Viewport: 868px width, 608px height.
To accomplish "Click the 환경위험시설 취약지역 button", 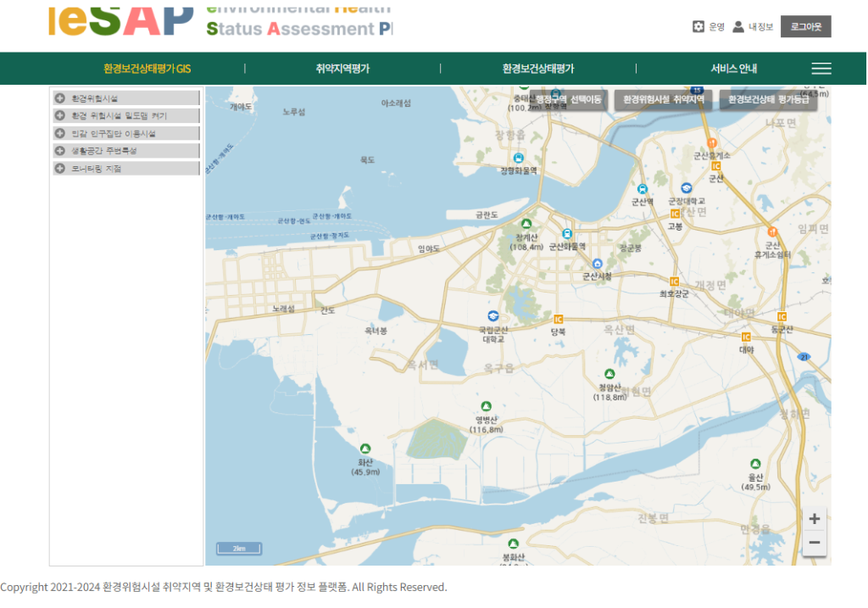I will pyautogui.click(x=663, y=100).
